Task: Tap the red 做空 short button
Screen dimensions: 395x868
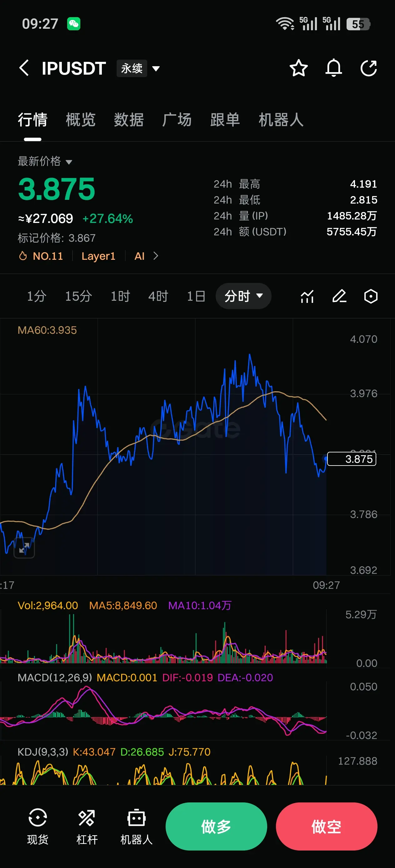Action: point(327,826)
